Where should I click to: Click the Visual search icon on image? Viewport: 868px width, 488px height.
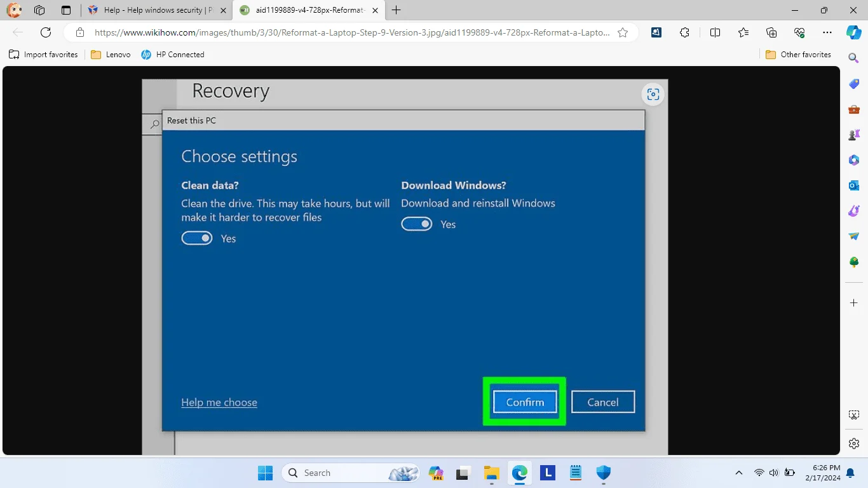pos(653,95)
